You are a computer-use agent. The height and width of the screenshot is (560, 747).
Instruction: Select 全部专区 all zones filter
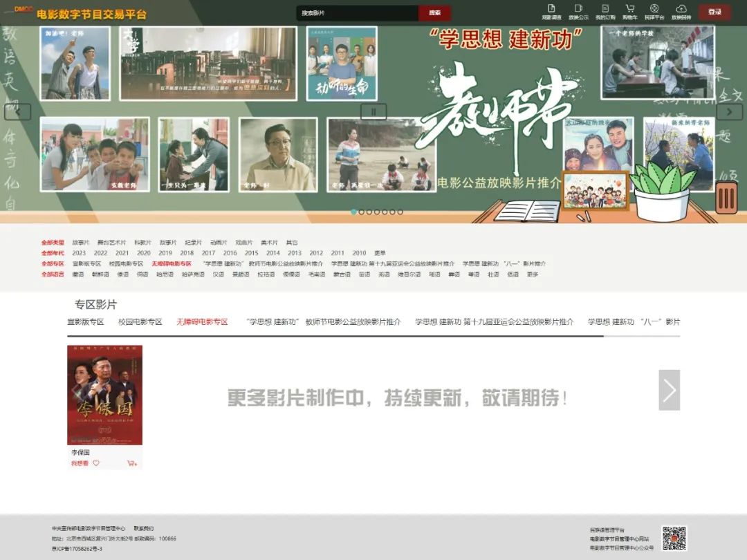[x=53, y=263]
